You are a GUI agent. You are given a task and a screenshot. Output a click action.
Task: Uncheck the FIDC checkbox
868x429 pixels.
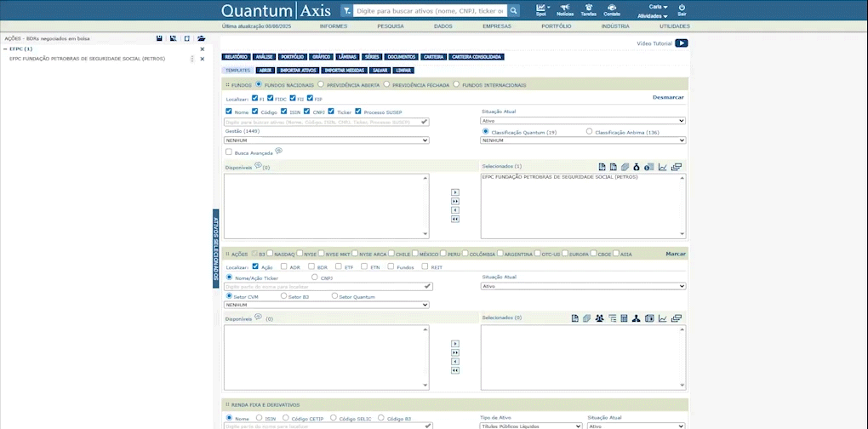pos(270,98)
